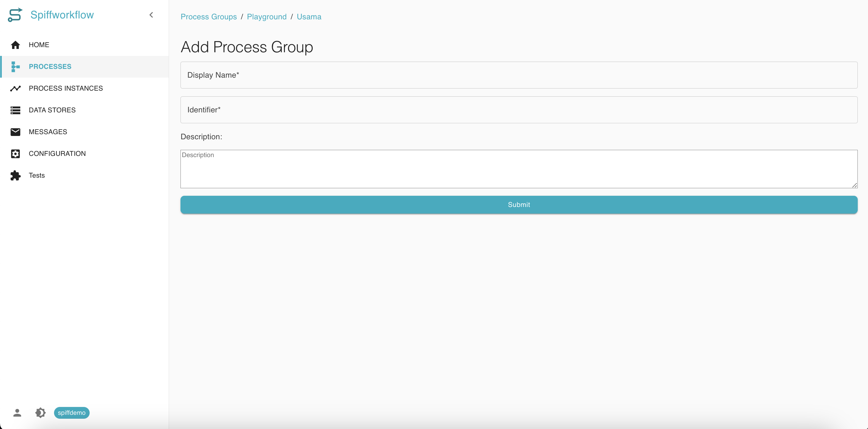Open CONFIGURATION menu item
The image size is (868, 429).
(85, 154)
